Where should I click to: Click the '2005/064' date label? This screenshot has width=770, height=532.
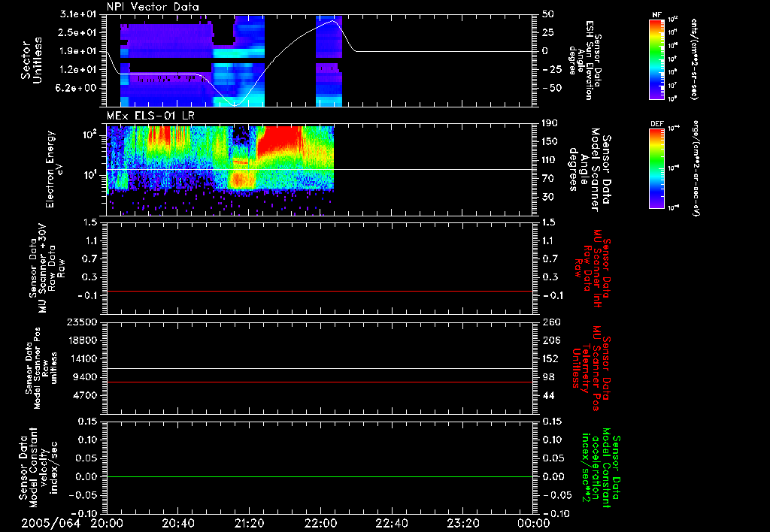click(50, 524)
